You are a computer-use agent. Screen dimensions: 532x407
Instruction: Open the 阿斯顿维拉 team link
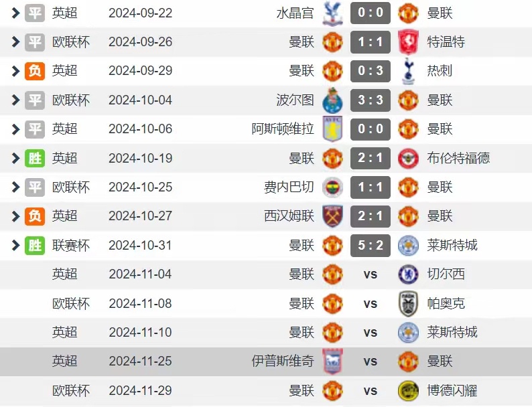click(x=283, y=129)
